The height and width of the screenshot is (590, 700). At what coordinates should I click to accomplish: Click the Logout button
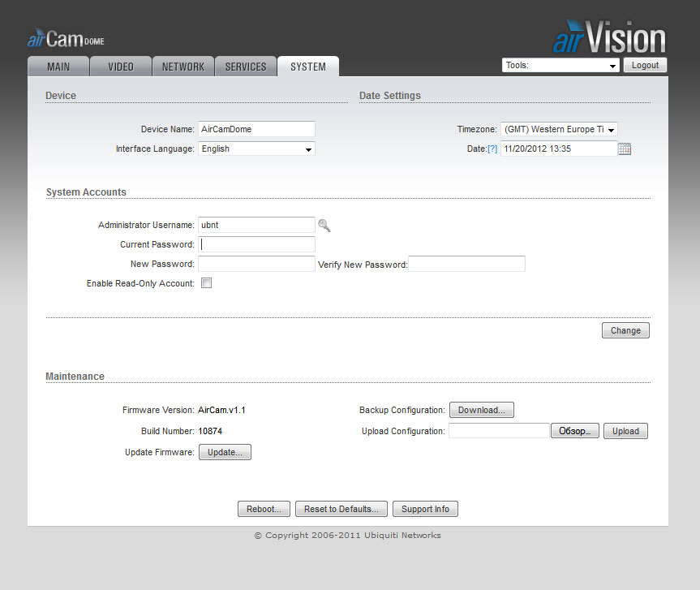[645, 65]
